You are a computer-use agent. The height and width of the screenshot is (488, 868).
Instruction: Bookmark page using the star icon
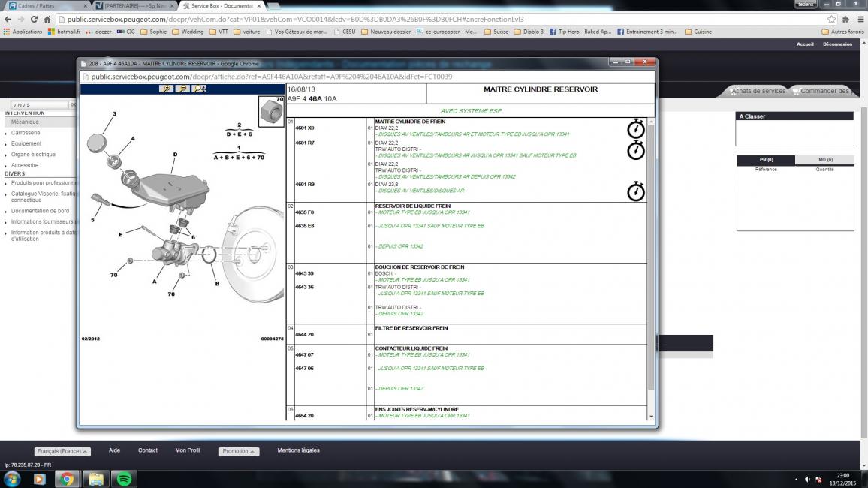pos(831,19)
